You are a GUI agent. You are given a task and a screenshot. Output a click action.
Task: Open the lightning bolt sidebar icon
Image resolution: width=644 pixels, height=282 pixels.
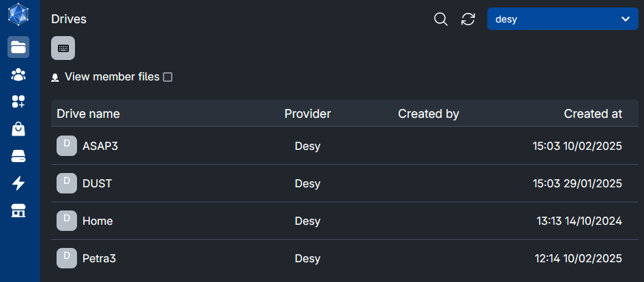[x=18, y=183]
